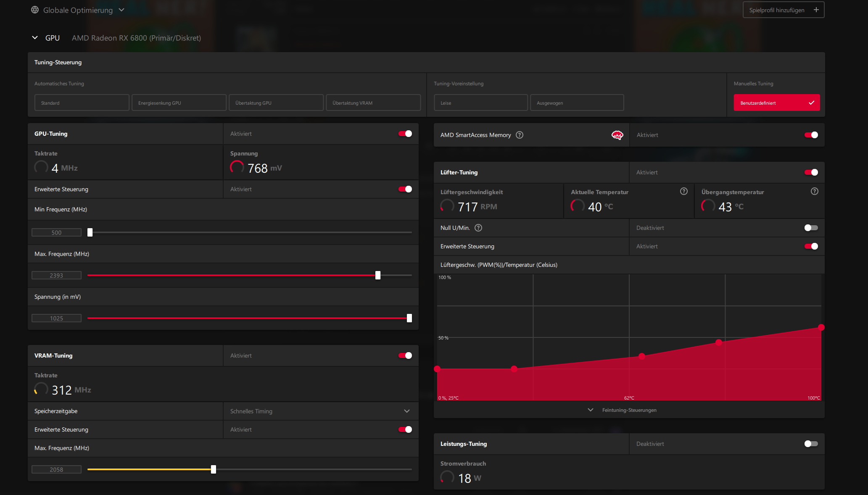Click the Übergangstemperatur help icon
868x495 pixels.
pos(814,191)
